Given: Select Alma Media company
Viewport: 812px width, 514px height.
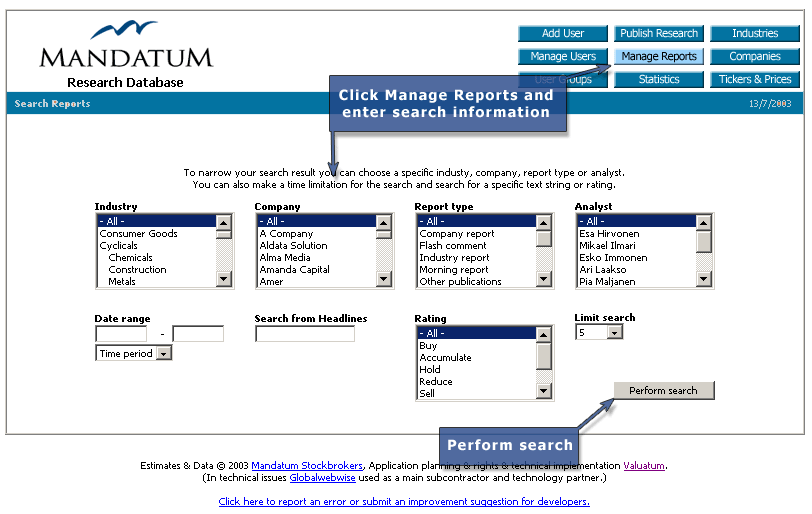Looking at the screenshot, I should 317,257.
